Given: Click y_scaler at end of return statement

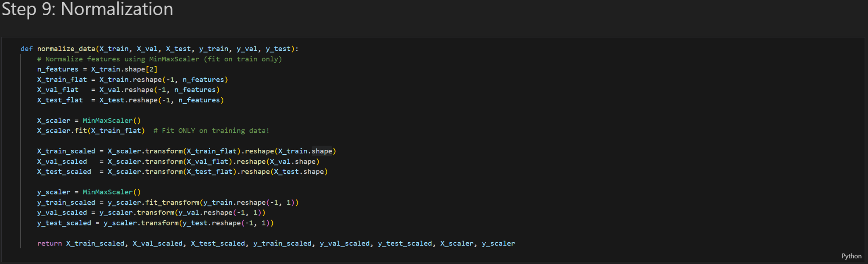Looking at the screenshot, I should 498,243.
